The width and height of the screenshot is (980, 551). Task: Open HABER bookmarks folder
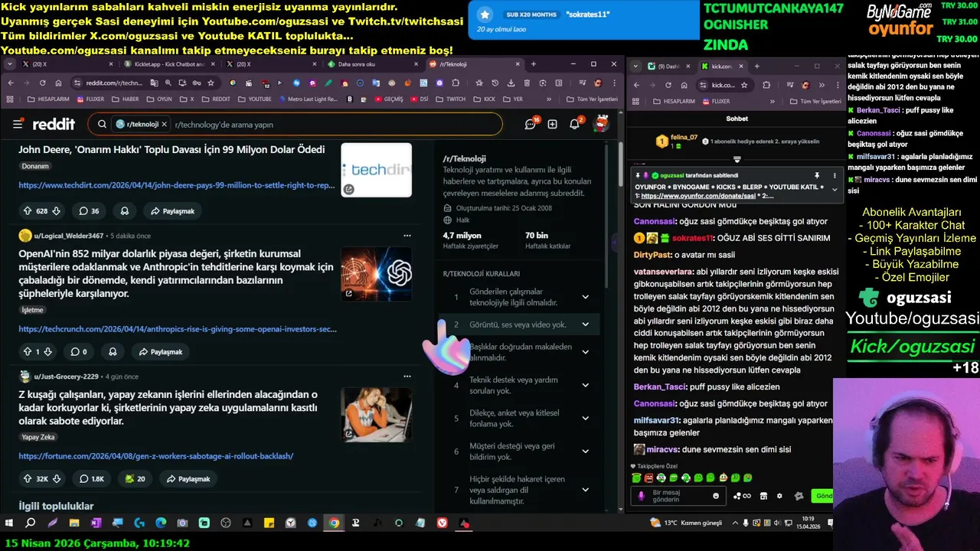[x=126, y=99]
